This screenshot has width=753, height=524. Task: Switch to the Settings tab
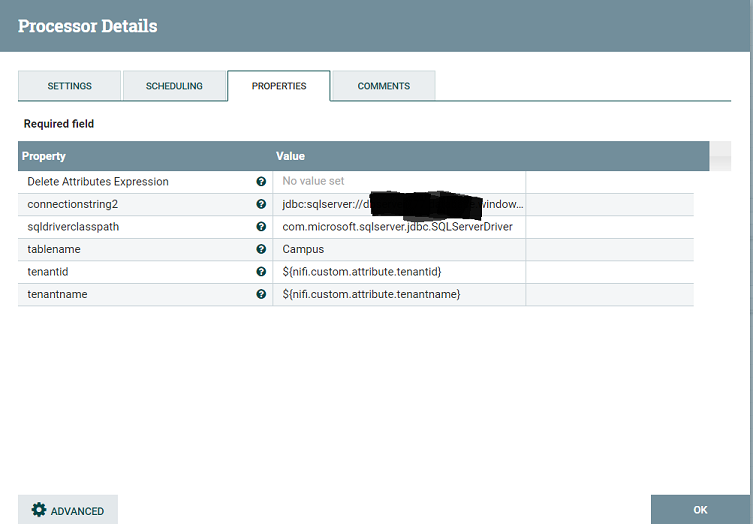tap(69, 86)
